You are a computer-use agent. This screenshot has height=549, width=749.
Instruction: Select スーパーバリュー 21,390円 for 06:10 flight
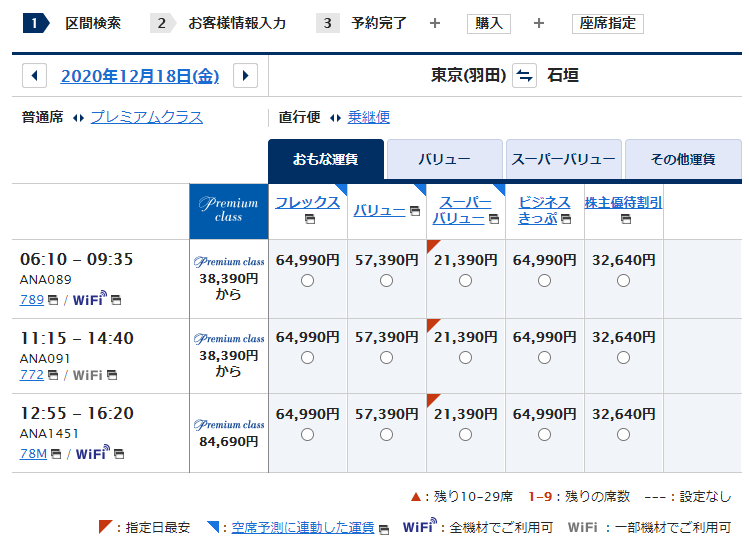pyautogui.click(x=465, y=280)
